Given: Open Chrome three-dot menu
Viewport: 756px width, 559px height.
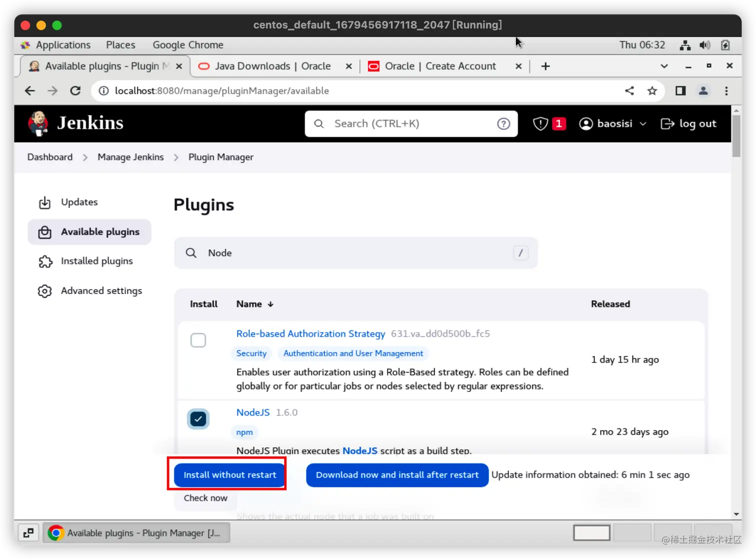Looking at the screenshot, I should tap(726, 90).
